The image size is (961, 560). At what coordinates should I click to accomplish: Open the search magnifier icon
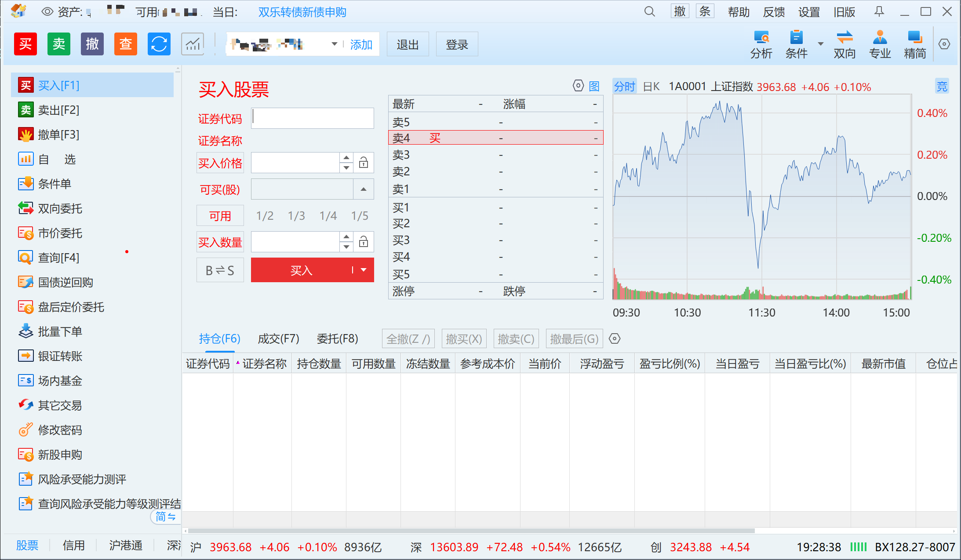click(649, 12)
